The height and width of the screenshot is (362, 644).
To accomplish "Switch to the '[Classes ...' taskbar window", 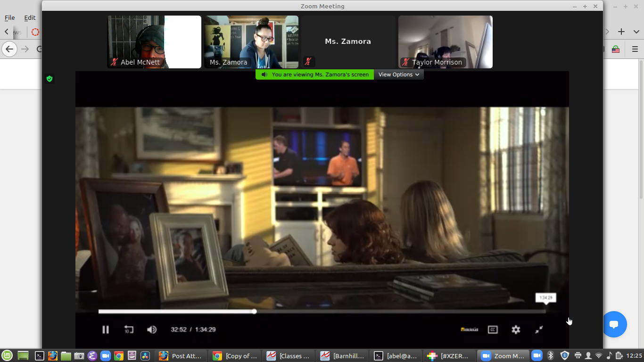I will coord(289,356).
